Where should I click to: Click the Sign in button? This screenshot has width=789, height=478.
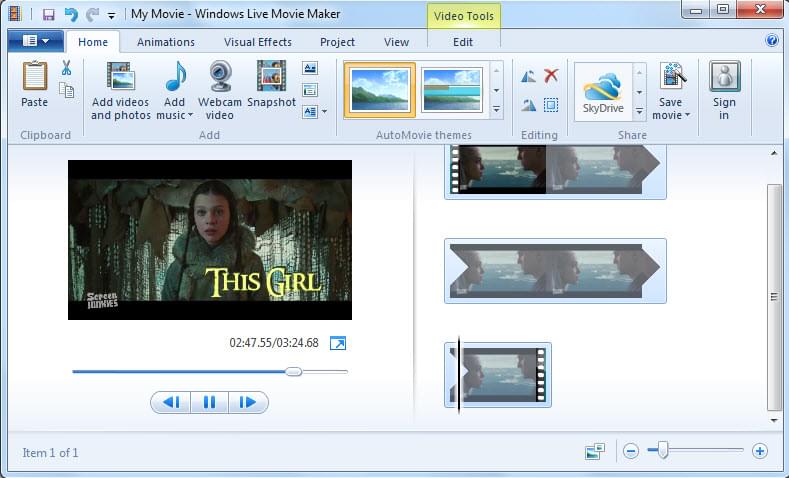pyautogui.click(x=725, y=90)
